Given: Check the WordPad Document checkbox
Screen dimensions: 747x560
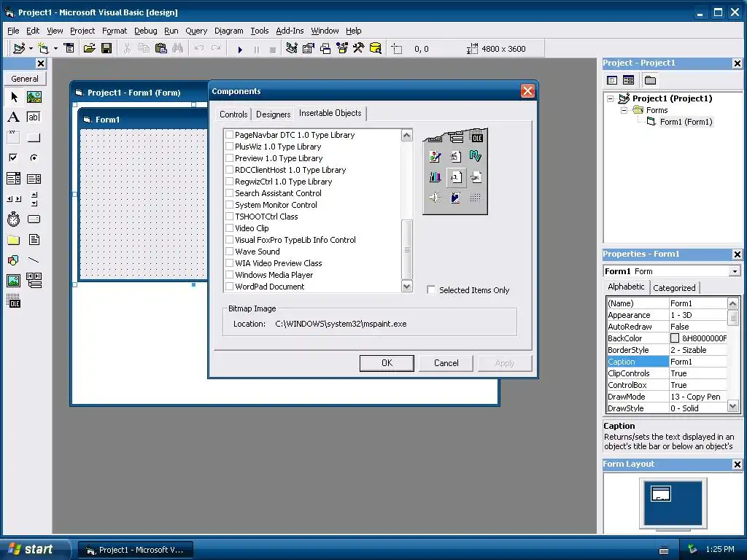Looking at the screenshot, I should tap(230, 286).
